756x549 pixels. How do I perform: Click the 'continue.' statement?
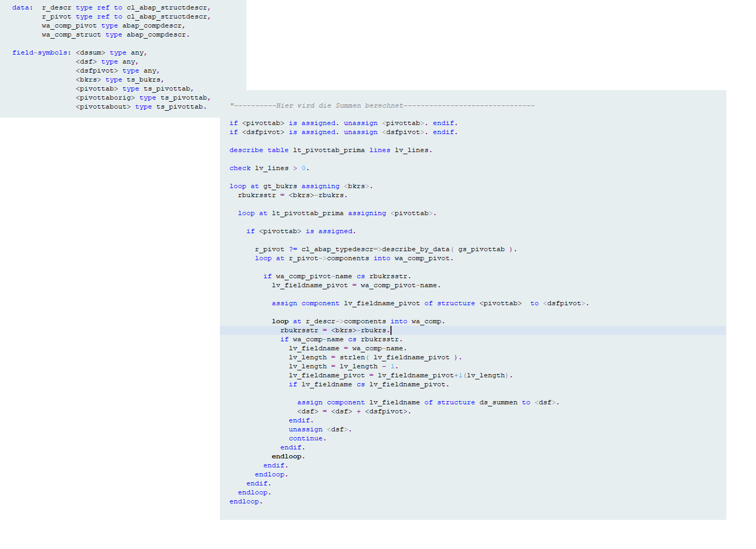pyautogui.click(x=307, y=439)
